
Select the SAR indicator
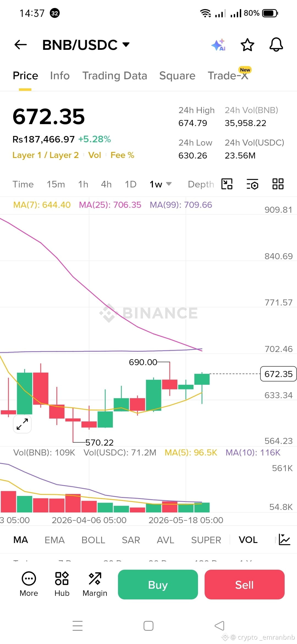coord(131,540)
